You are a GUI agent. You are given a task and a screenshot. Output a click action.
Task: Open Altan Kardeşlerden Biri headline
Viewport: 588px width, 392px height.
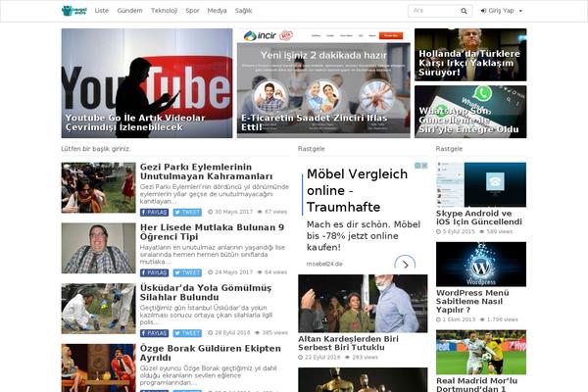[348, 343]
